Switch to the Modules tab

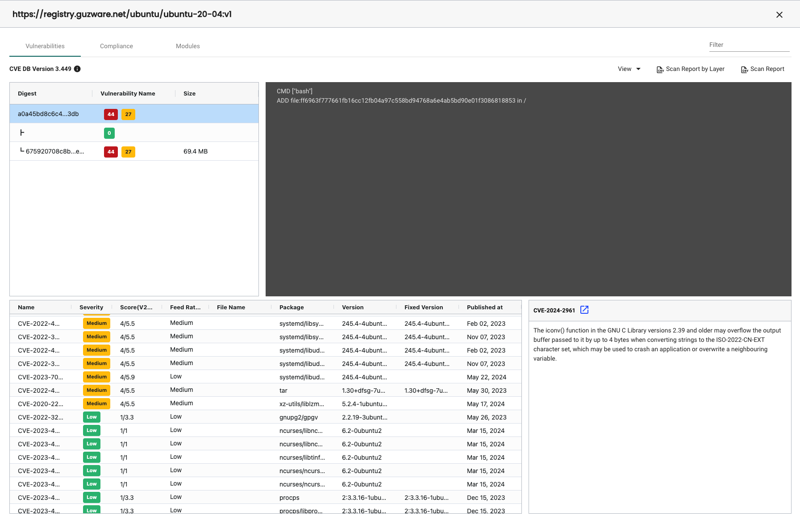click(x=188, y=46)
